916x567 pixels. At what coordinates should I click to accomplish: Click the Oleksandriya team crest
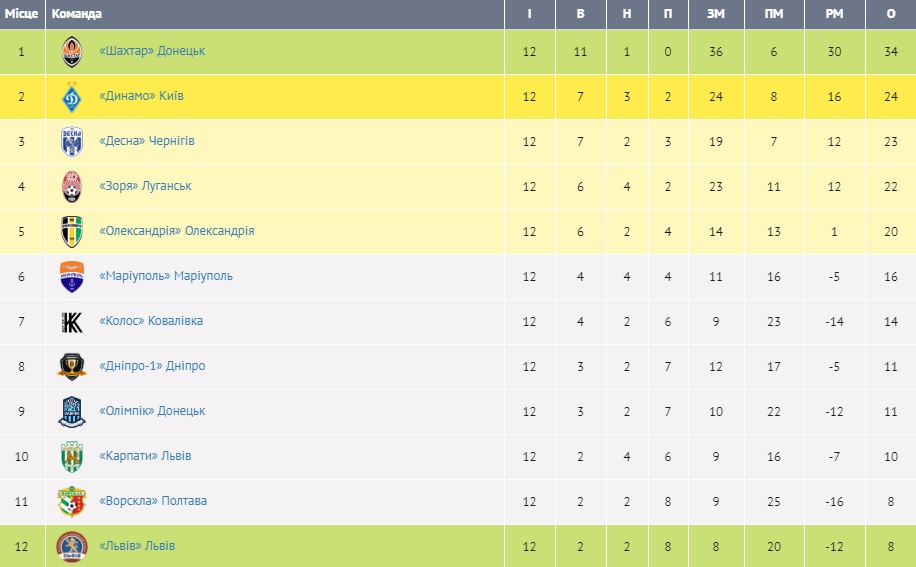71,231
